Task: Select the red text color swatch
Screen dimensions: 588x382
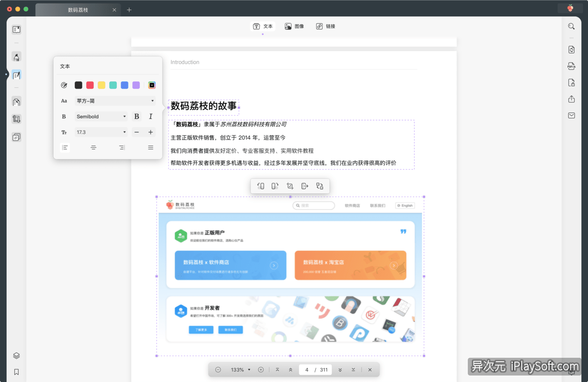Action: (x=89, y=85)
